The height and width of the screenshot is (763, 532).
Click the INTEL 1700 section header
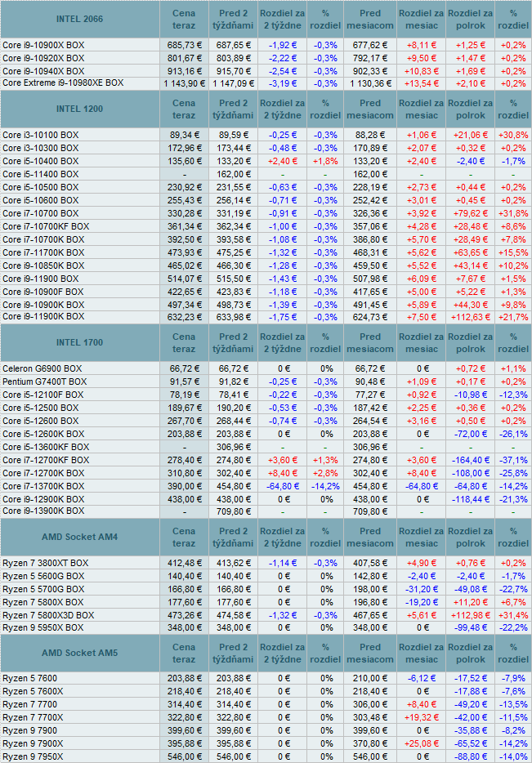point(79,342)
